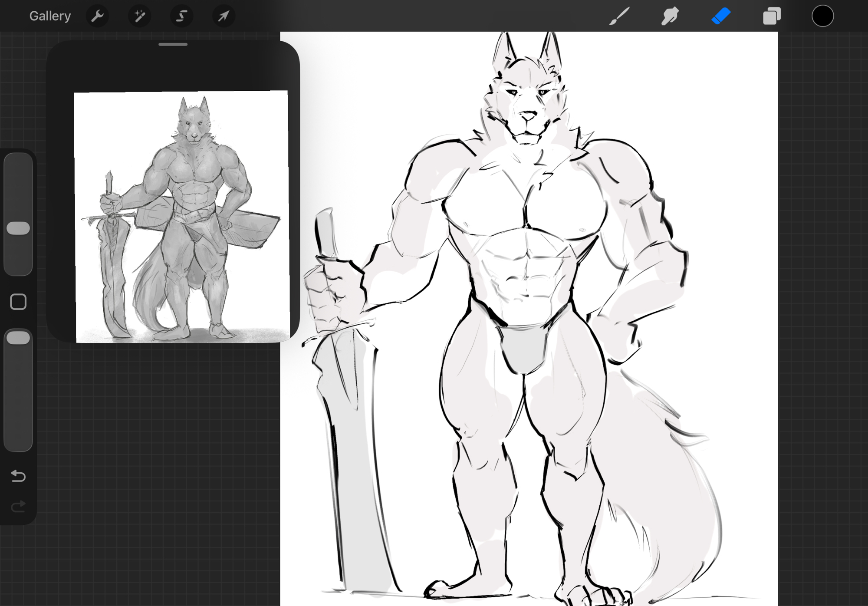Click the brush opacity slider handle
Viewport: 868px width, 606px height.
point(18,338)
